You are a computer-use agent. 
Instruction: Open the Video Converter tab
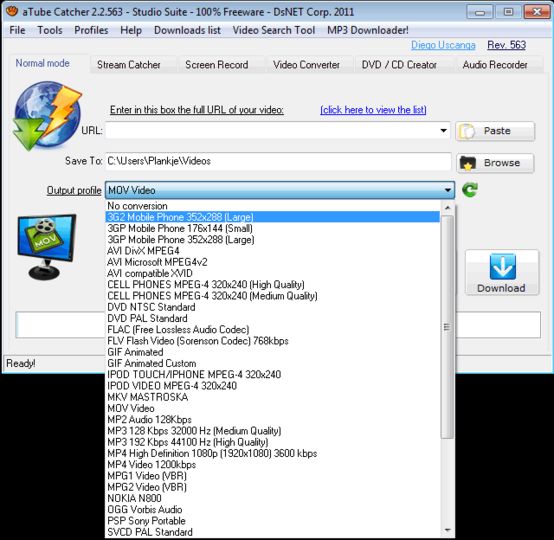[x=306, y=65]
